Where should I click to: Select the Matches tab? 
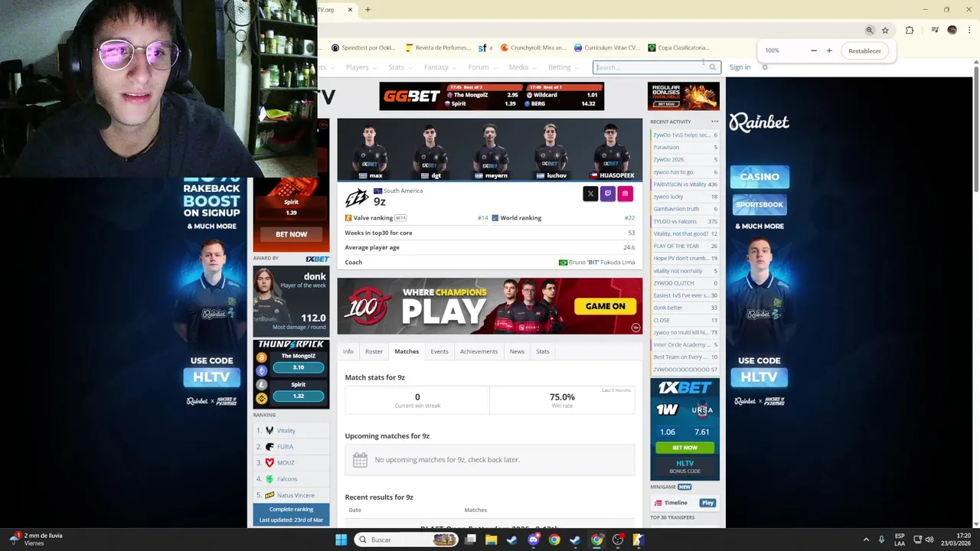(x=407, y=351)
